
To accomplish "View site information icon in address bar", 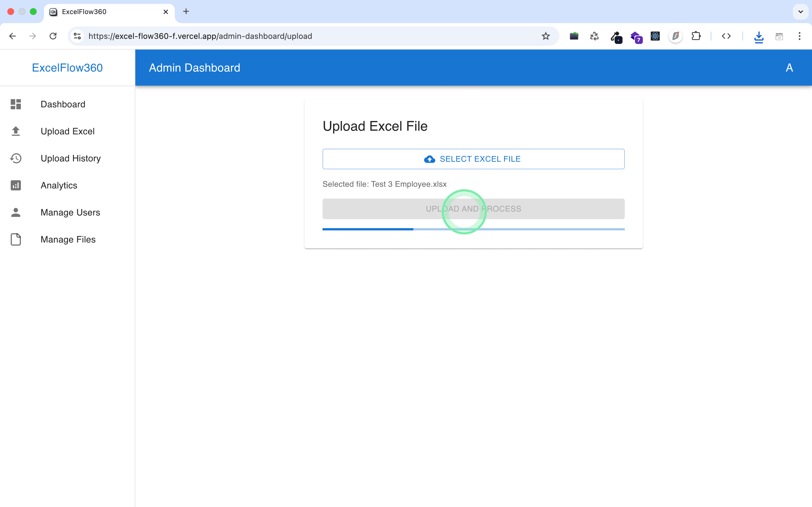I will (x=78, y=36).
